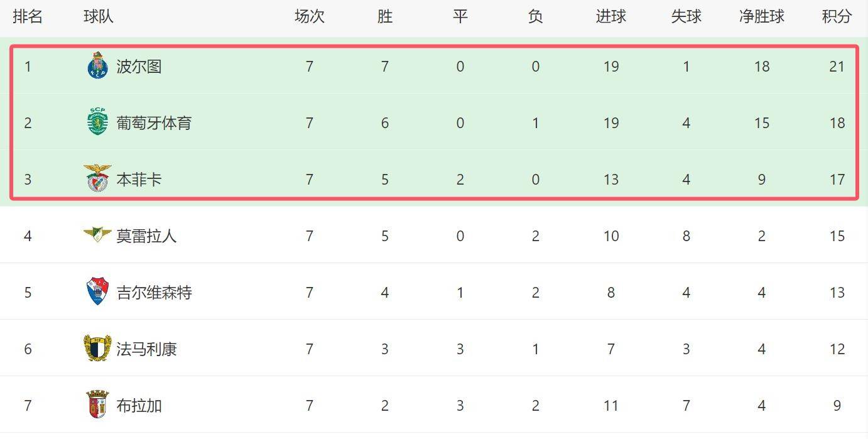The width and height of the screenshot is (868, 439).
Task: Click the Moreirense club crest icon
Action: click(97, 235)
